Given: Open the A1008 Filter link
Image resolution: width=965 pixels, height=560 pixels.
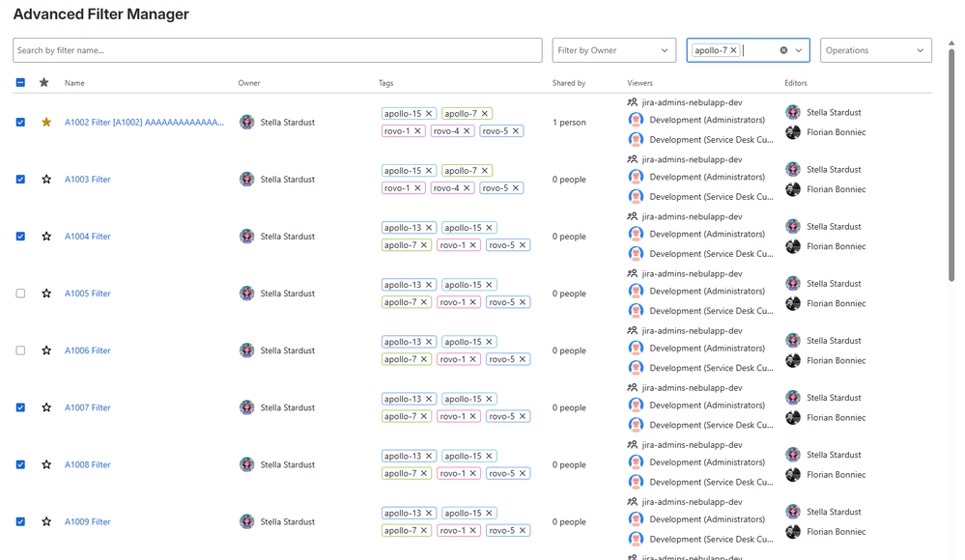Looking at the screenshot, I should click(87, 464).
